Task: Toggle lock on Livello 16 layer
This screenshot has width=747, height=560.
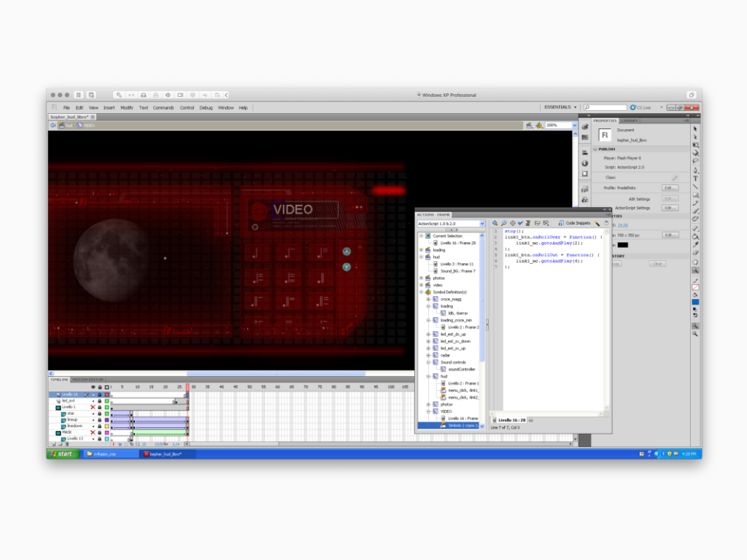Action: tap(99, 394)
